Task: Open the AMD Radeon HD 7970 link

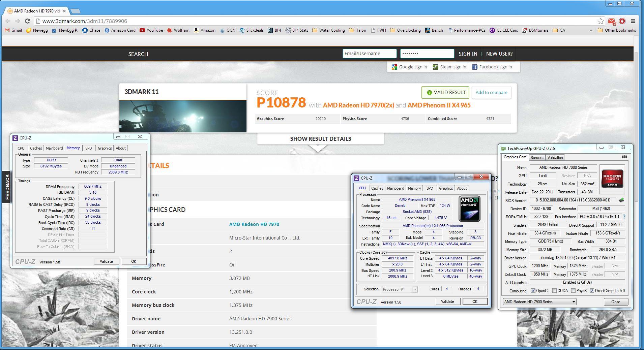Action: click(x=254, y=224)
